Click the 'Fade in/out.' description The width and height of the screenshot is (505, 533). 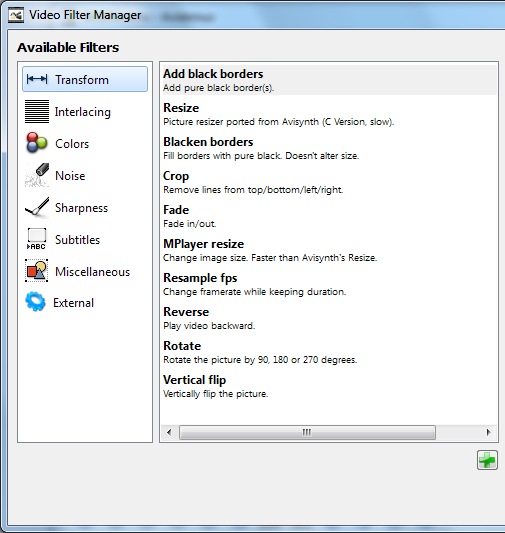click(x=190, y=224)
